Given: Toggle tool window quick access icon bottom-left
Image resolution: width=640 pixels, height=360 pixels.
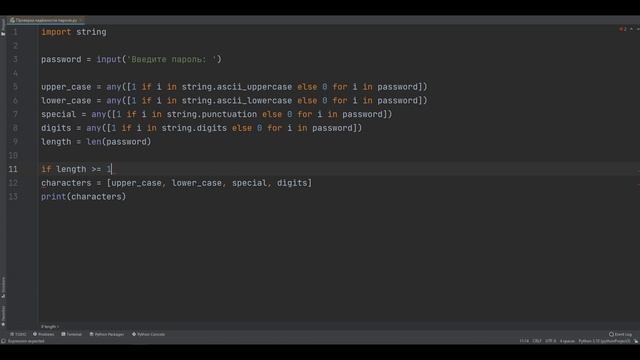Looking at the screenshot, I should [3, 341].
